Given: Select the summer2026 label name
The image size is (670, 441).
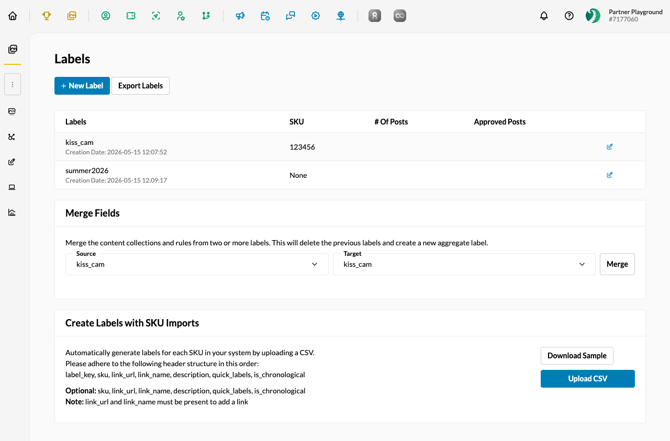Looking at the screenshot, I should (x=87, y=171).
